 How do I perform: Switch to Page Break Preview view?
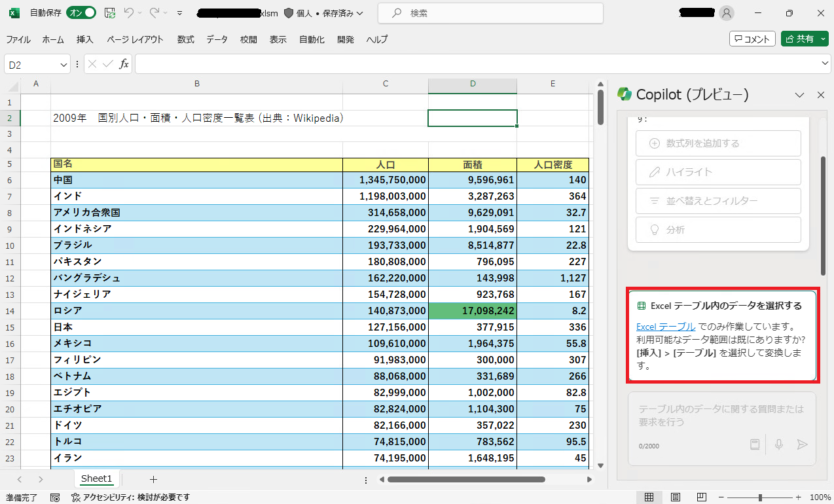click(700, 497)
